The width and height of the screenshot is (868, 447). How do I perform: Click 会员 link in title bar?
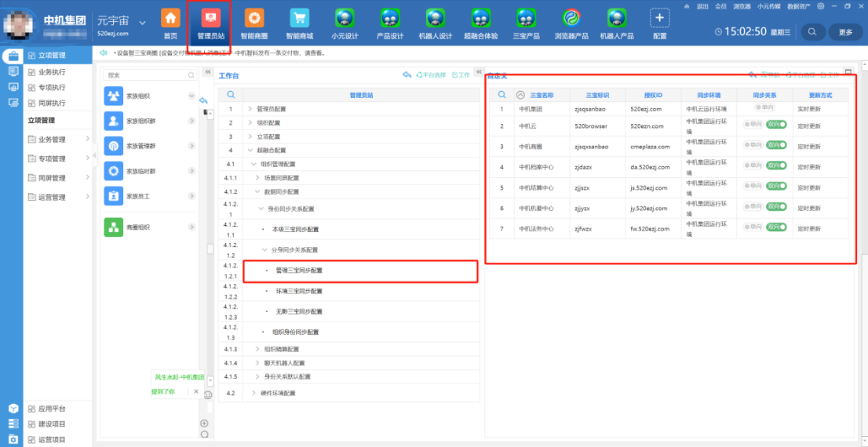click(720, 6)
